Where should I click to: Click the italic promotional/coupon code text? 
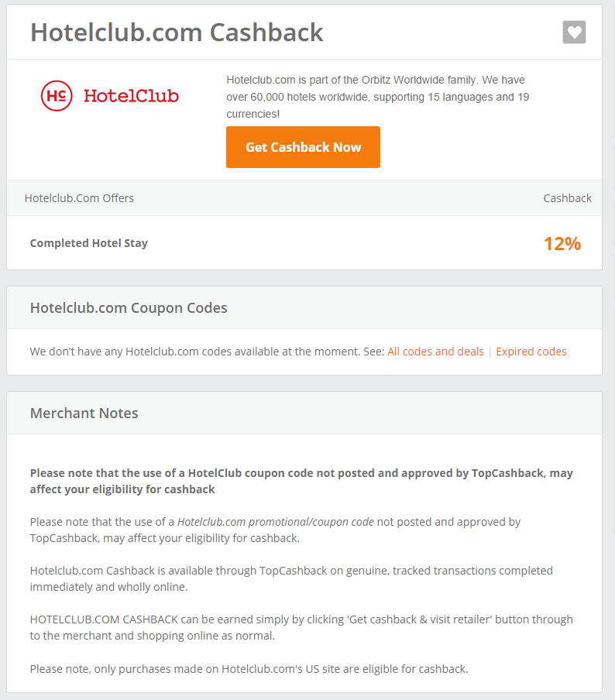pyautogui.click(x=276, y=522)
